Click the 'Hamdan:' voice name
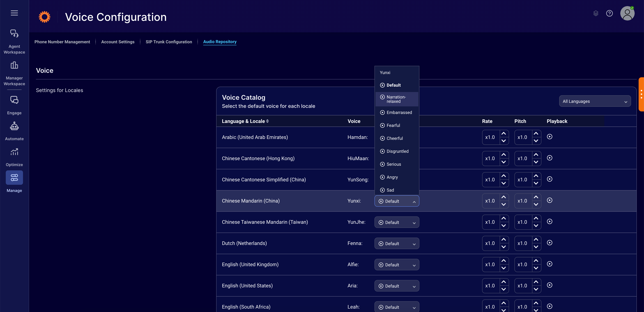Viewport: 644px width, 312px height. point(358,137)
